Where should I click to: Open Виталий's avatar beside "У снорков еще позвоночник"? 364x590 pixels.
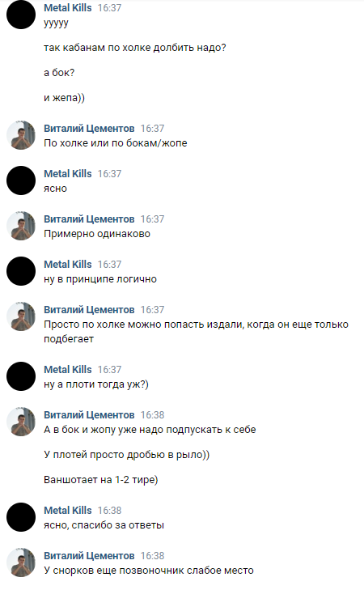coord(21,562)
